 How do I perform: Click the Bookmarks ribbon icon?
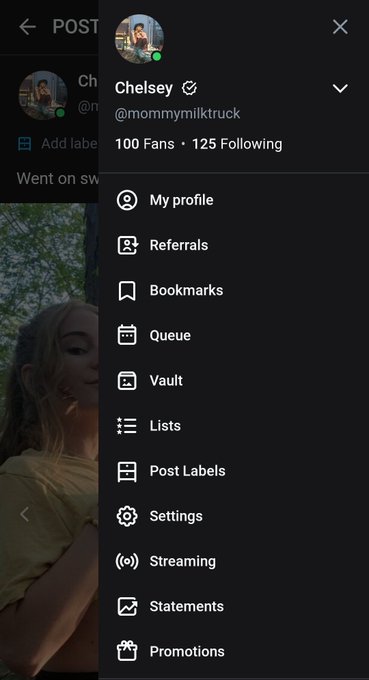click(x=127, y=291)
